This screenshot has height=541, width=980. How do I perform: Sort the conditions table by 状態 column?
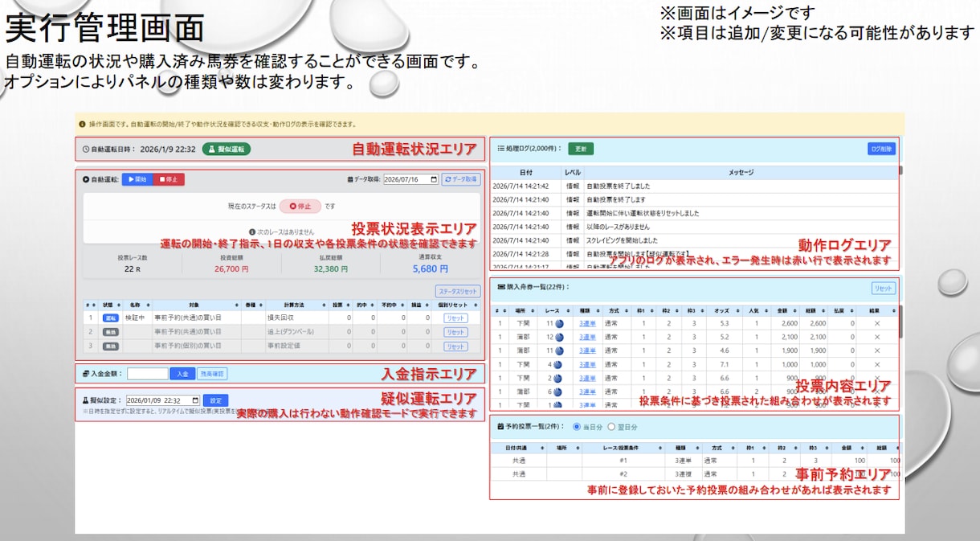point(109,305)
